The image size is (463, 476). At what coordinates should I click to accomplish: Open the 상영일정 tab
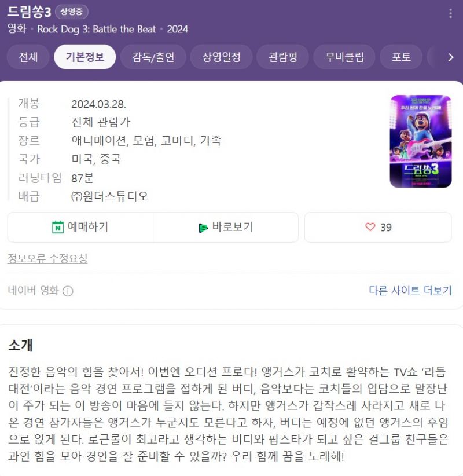pyautogui.click(x=221, y=57)
